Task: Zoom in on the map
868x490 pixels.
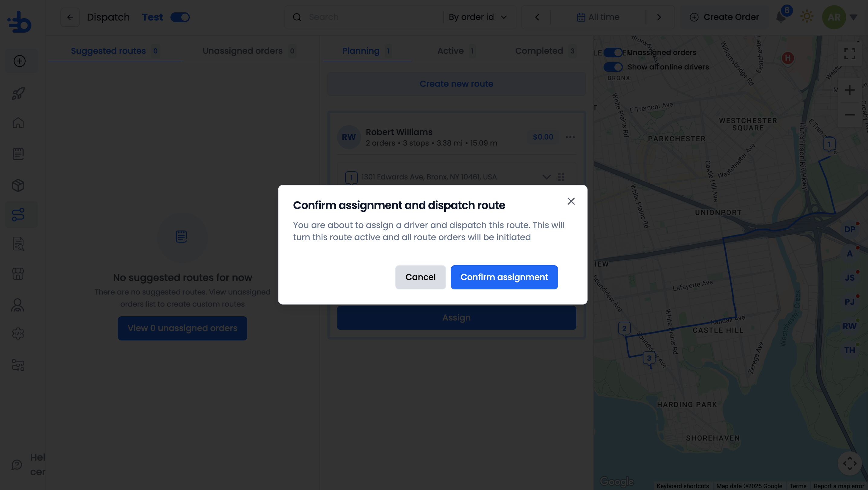Action: [x=850, y=90]
